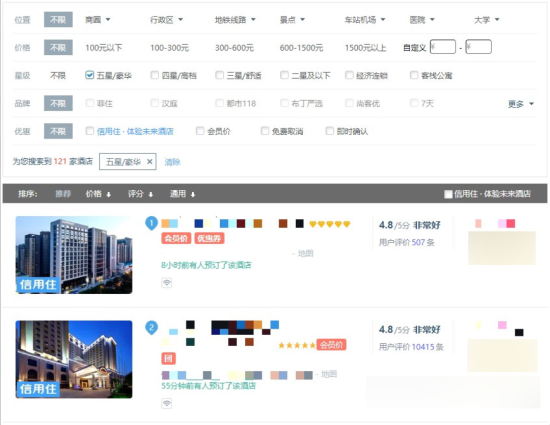Image resolution: width=550 pixels, height=425 pixels.
Task: Check the 免费取消 checkbox
Action: coord(265,131)
